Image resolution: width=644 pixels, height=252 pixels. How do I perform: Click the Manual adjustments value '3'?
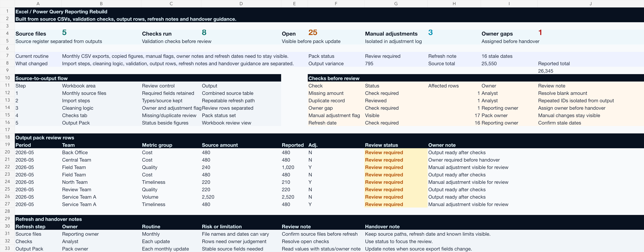point(431,33)
